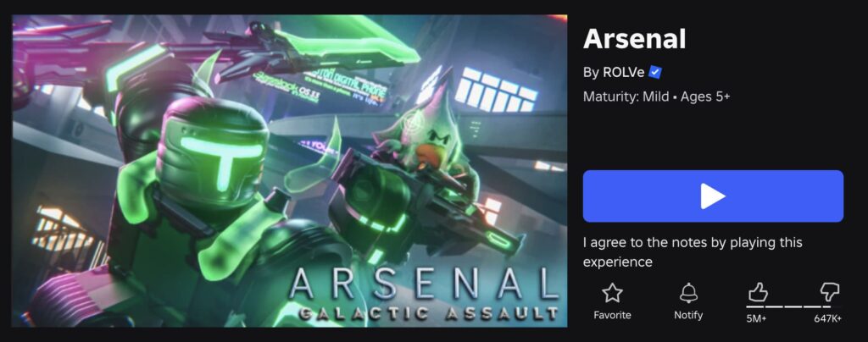Click the Galactic Assault subtitle in the artwork

[x=428, y=314]
